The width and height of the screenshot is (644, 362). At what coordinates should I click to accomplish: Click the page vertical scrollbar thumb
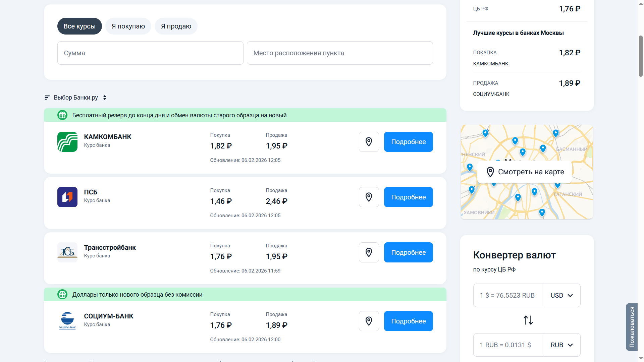641,56
